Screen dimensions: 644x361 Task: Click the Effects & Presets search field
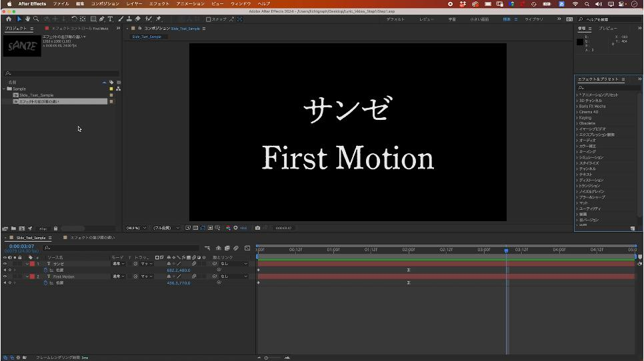click(608, 87)
